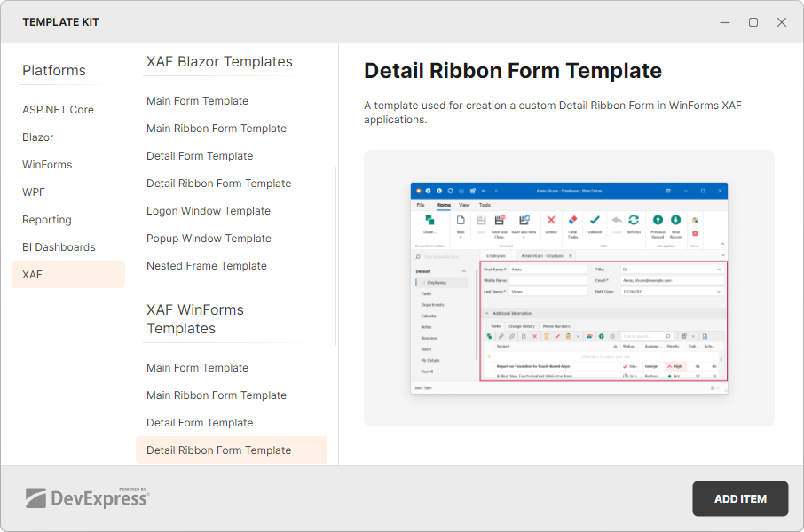
Task: Select the Reporting platform
Action: [46, 219]
